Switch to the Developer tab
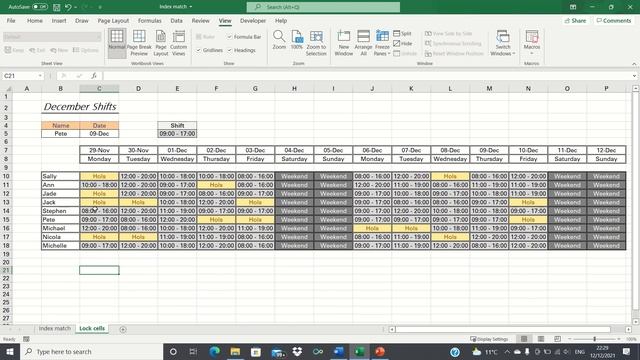 click(x=253, y=20)
